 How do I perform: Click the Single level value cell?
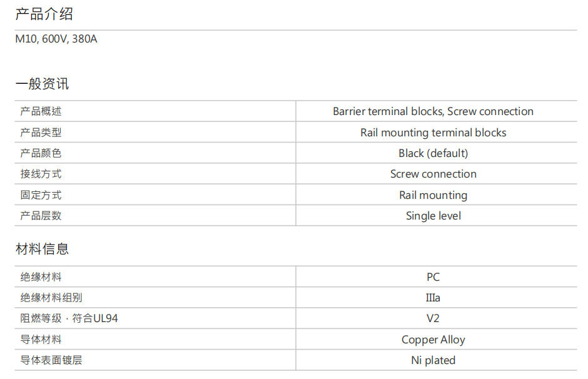(x=433, y=216)
